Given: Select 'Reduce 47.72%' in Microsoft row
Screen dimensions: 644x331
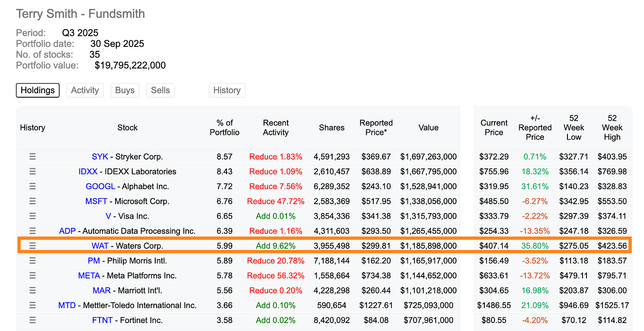Looking at the screenshot, I should click(276, 201).
